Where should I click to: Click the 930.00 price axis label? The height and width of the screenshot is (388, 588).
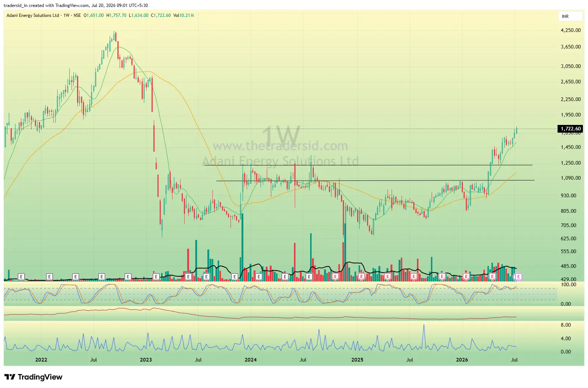569,195
